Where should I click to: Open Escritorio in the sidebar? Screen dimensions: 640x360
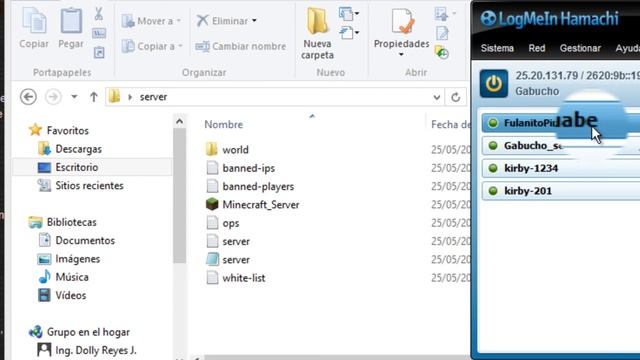(68, 167)
